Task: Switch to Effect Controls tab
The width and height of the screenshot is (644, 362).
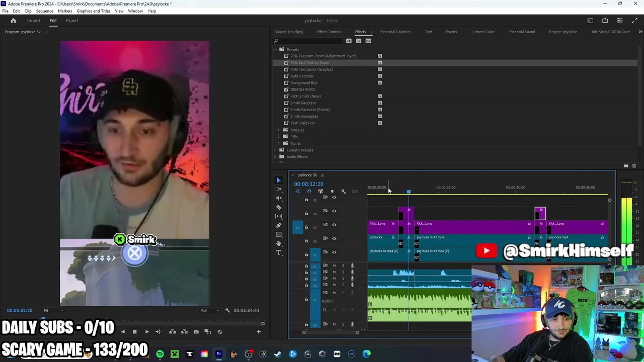Action: point(329,32)
